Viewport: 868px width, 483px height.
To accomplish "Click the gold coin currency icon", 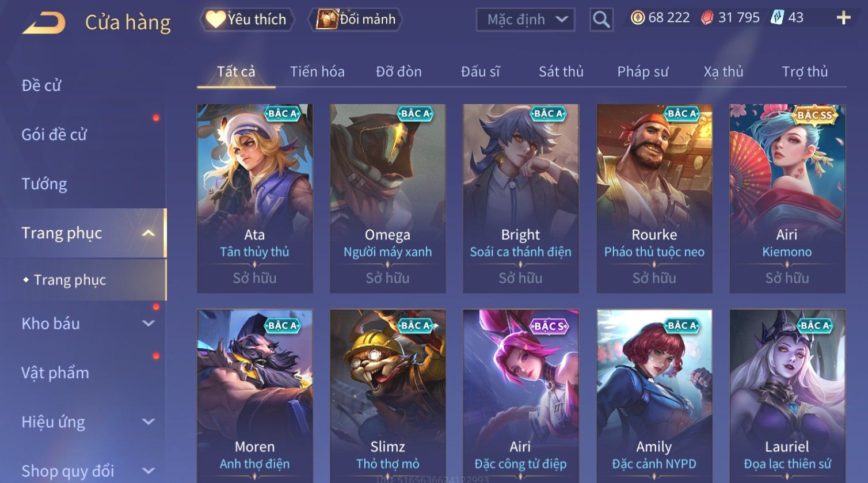I will 638,18.
